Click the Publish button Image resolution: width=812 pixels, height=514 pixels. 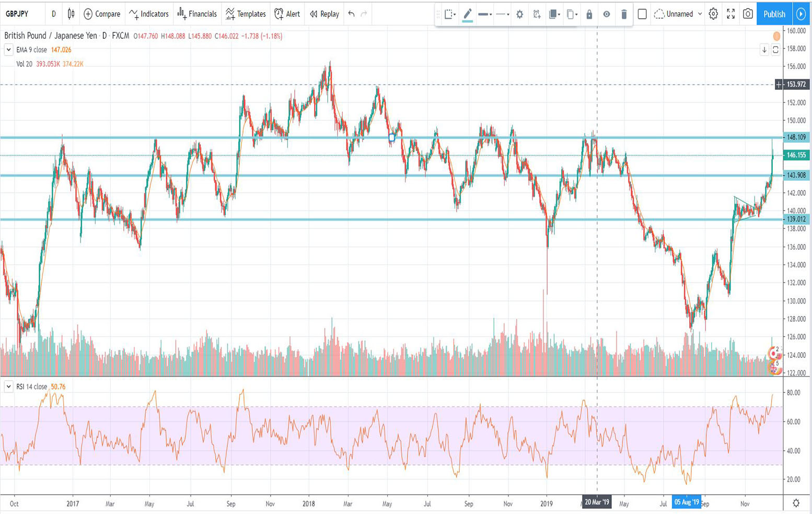773,14
